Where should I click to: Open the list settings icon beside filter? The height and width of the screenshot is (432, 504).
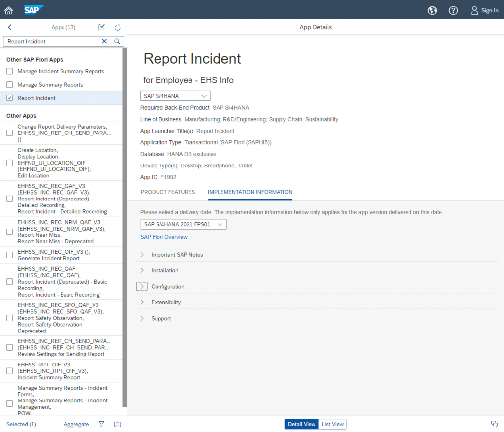[x=117, y=424]
